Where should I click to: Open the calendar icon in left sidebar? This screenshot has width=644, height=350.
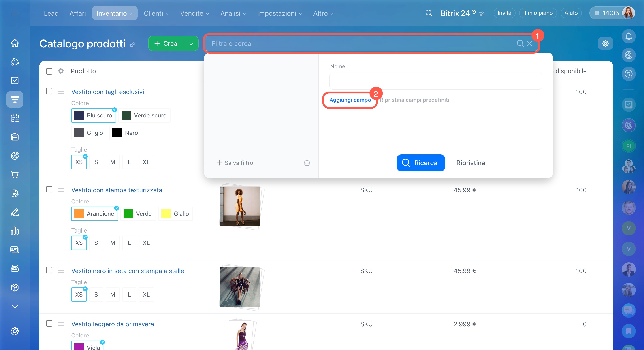click(x=15, y=118)
